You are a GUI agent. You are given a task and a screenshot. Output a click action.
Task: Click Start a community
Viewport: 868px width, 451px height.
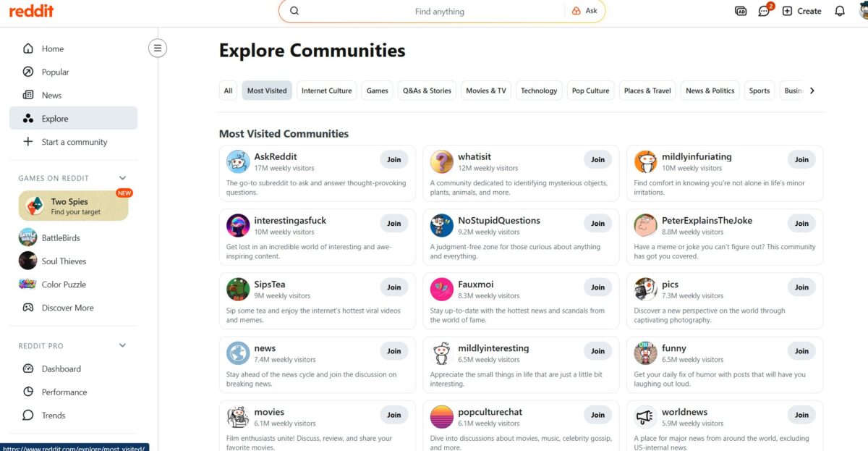pyautogui.click(x=75, y=141)
